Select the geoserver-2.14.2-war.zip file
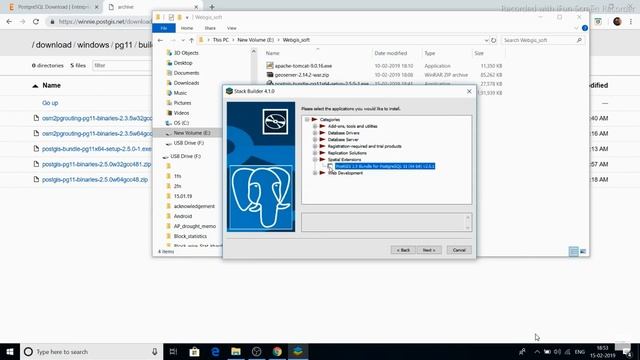Screen dimensions: 640x360 click(x=302, y=75)
